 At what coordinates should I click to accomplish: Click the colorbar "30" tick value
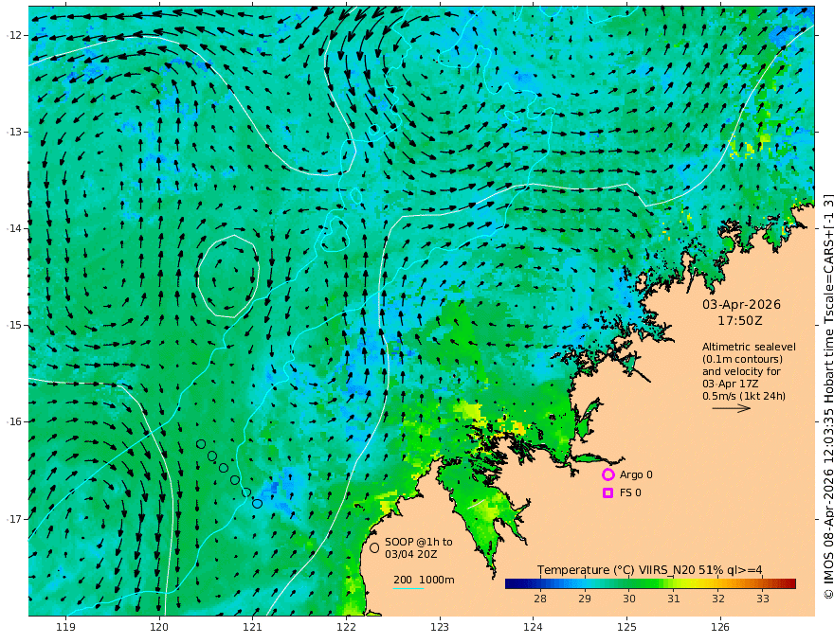629,599
